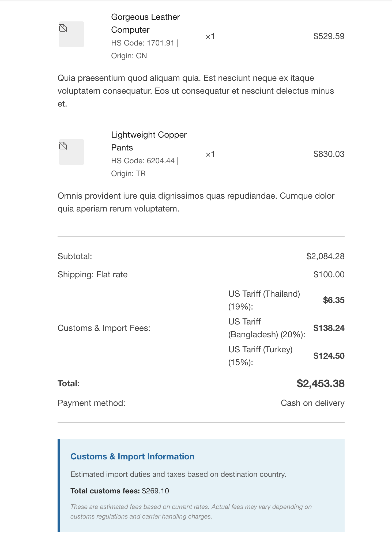This screenshot has width=392, height=544.
Task: Click the Cash on delivery payment method
Action: pos(312,403)
